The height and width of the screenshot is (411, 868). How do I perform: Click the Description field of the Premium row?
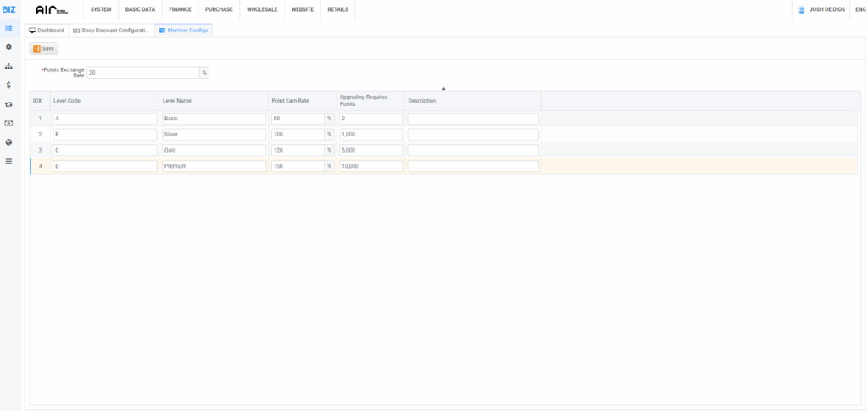(473, 166)
